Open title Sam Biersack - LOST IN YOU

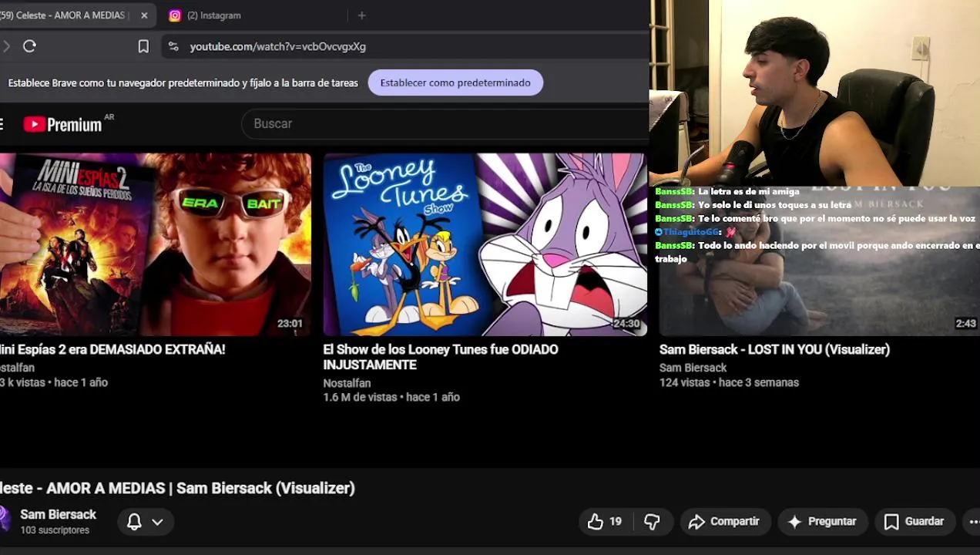point(774,349)
